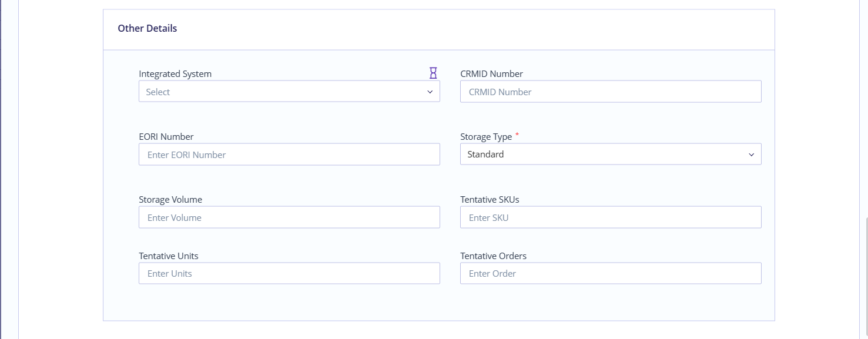Open the Select dropdown under Integrated System
This screenshot has width=868, height=339.
point(289,91)
